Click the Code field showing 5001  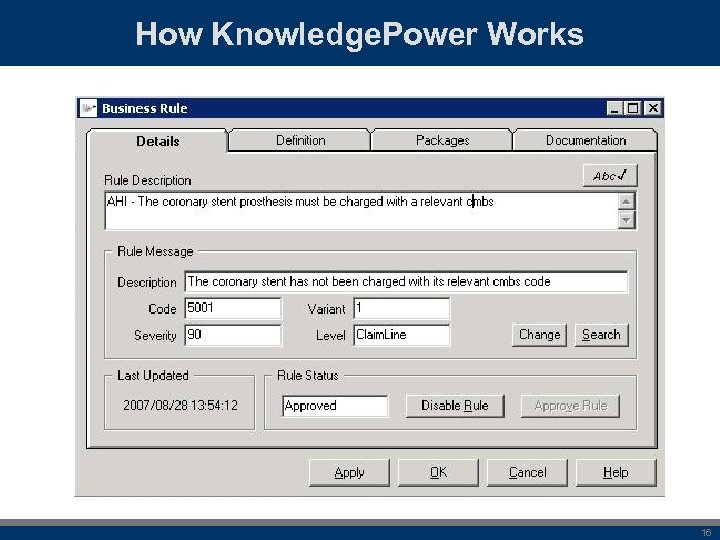(233, 308)
